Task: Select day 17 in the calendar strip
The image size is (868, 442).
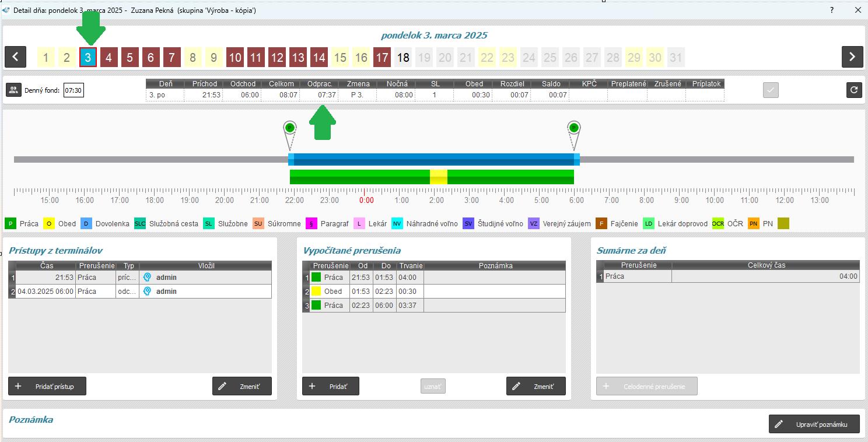Action: [x=381, y=57]
